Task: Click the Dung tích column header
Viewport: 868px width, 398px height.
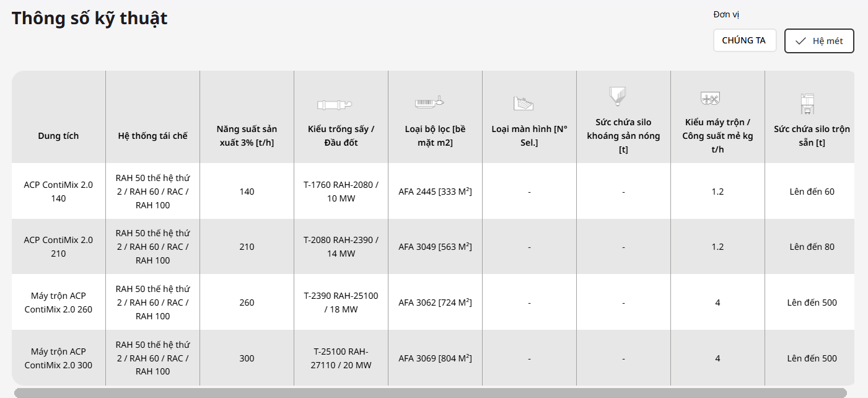Action: click(x=58, y=136)
